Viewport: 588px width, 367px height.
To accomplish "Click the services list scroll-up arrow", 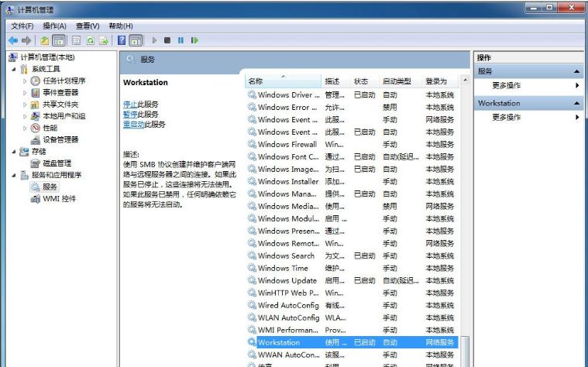I will coord(465,80).
